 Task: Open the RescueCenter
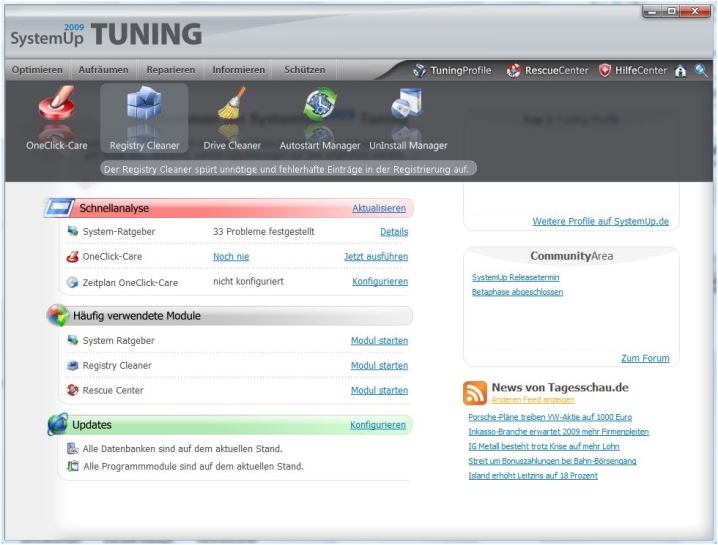point(548,71)
